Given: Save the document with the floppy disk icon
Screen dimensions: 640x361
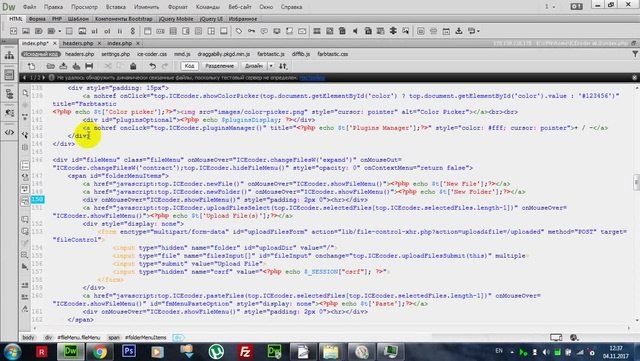Looking at the screenshot, I should [x=89, y=66].
